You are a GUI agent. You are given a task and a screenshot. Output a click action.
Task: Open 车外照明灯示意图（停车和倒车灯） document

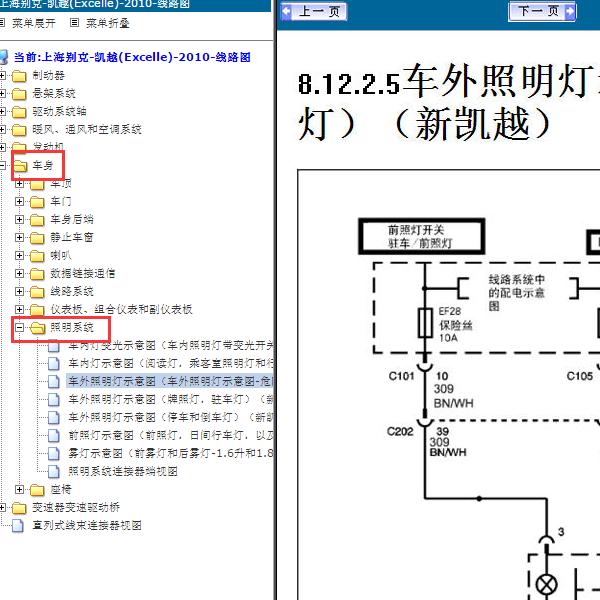[171, 417]
